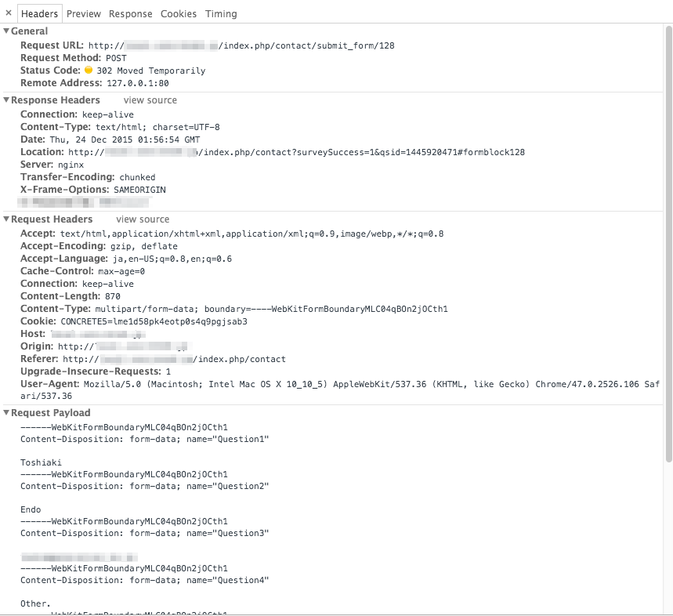673x616 pixels.
Task: Click the Status Code label
Action: tap(50, 71)
